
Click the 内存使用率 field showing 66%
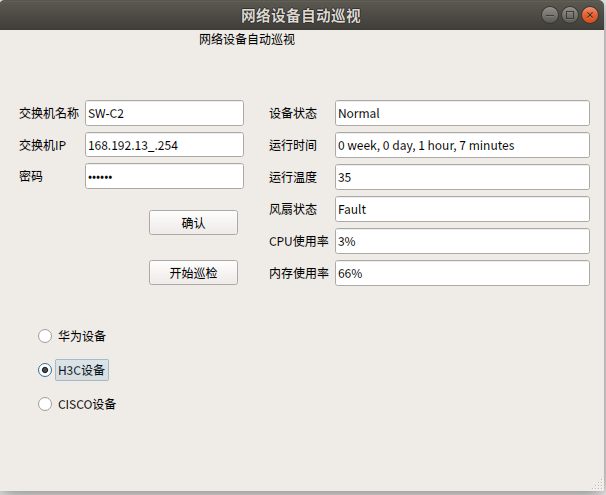coord(462,273)
